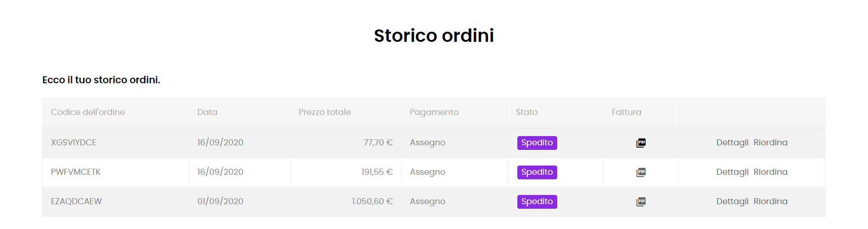Click Spedito status badge of PWFVMCETK
Viewport: 868px width, 229px height.
(x=537, y=172)
